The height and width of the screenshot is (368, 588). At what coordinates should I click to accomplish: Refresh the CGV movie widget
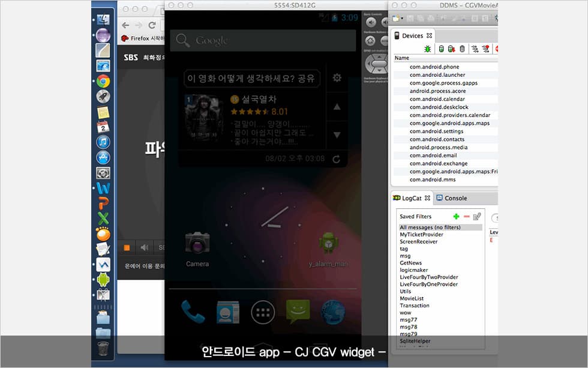coord(337,159)
